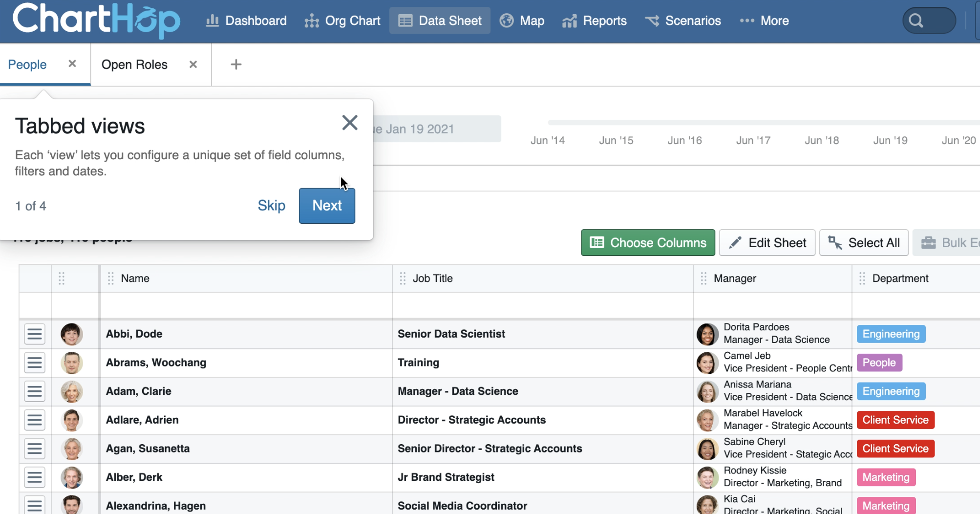Screen dimensions: 980x514
Task: Open the Choose Columns panel
Action: [x=648, y=243]
